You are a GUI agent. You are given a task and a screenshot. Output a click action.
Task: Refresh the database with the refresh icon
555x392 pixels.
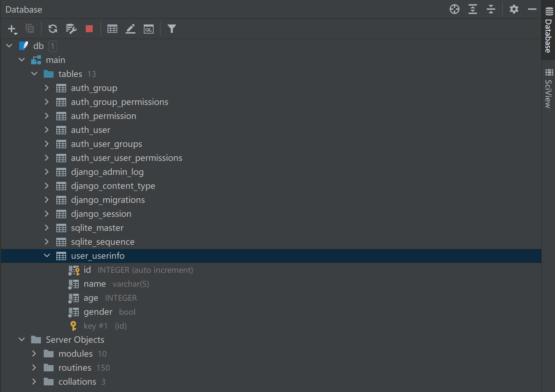click(x=53, y=29)
